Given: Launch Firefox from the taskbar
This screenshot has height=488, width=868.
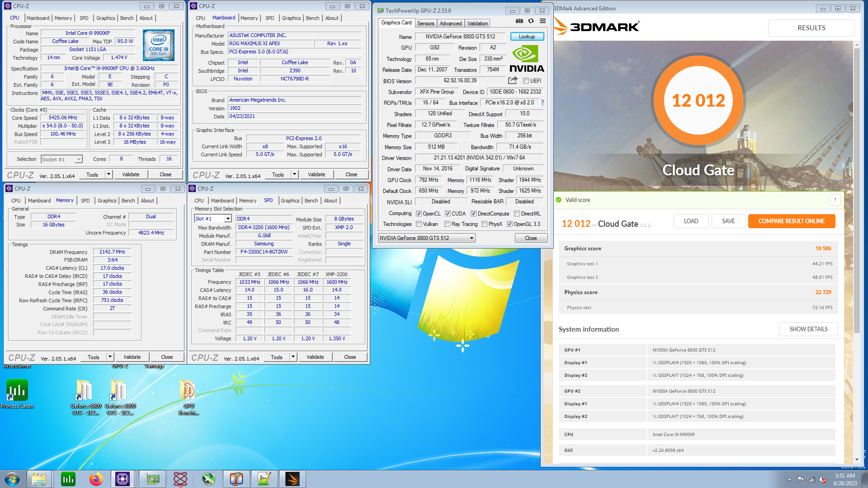Looking at the screenshot, I should [96, 479].
